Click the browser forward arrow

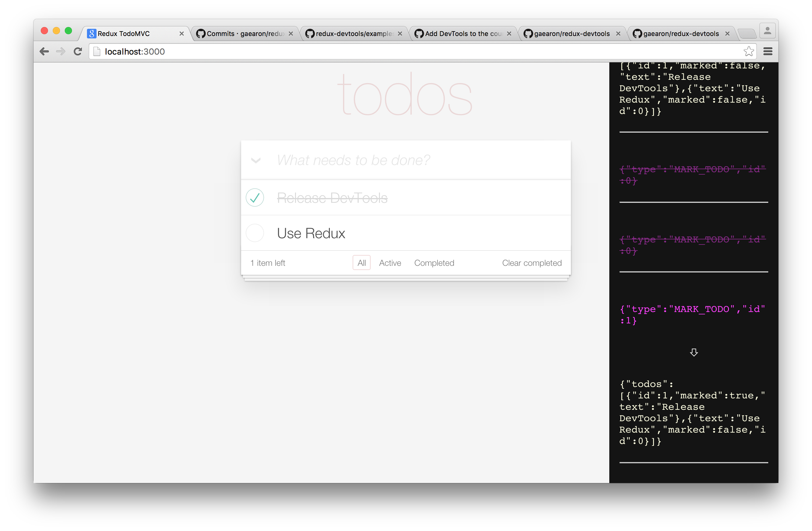click(x=61, y=52)
